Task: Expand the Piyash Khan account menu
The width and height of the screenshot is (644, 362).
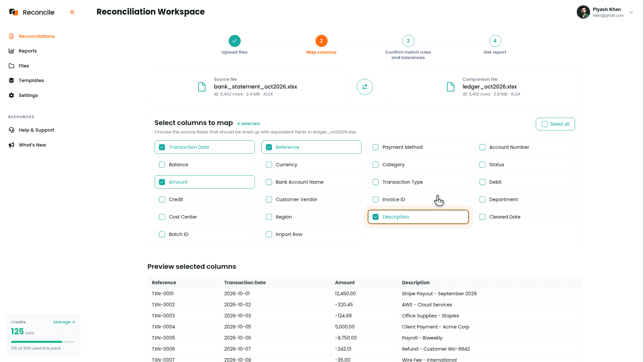Action: (x=631, y=12)
